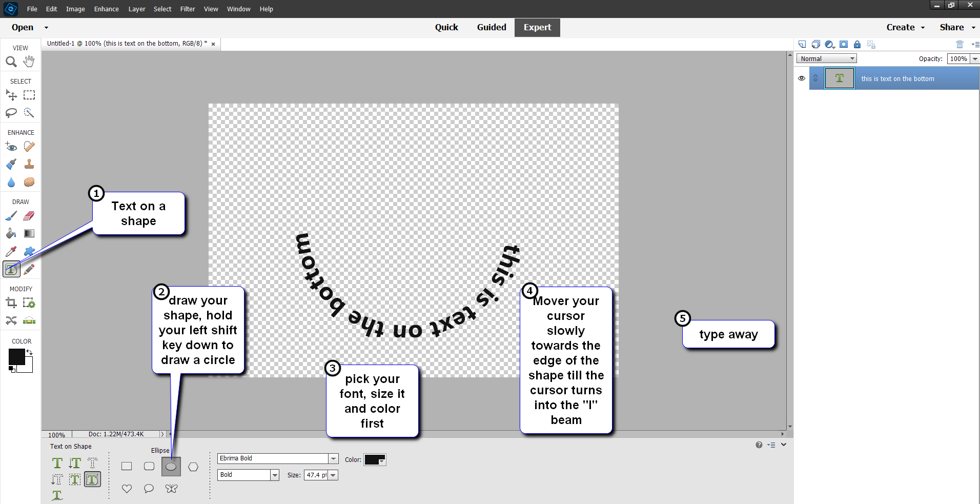Select the Lasso tool under Select
This screenshot has height=504, width=980.
[11, 113]
